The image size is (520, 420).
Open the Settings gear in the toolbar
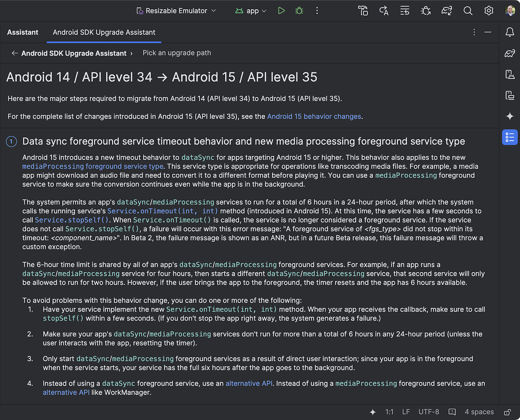click(488, 10)
